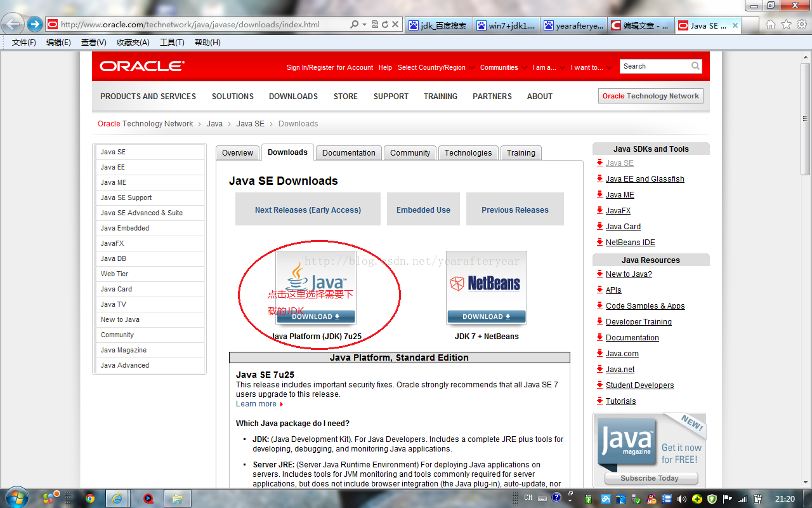
Task: Open the 编辑(E) menu
Action: [x=58, y=43]
